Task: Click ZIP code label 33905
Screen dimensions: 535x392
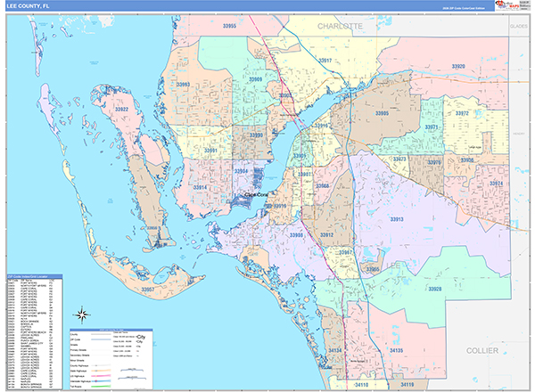Action: coord(382,113)
